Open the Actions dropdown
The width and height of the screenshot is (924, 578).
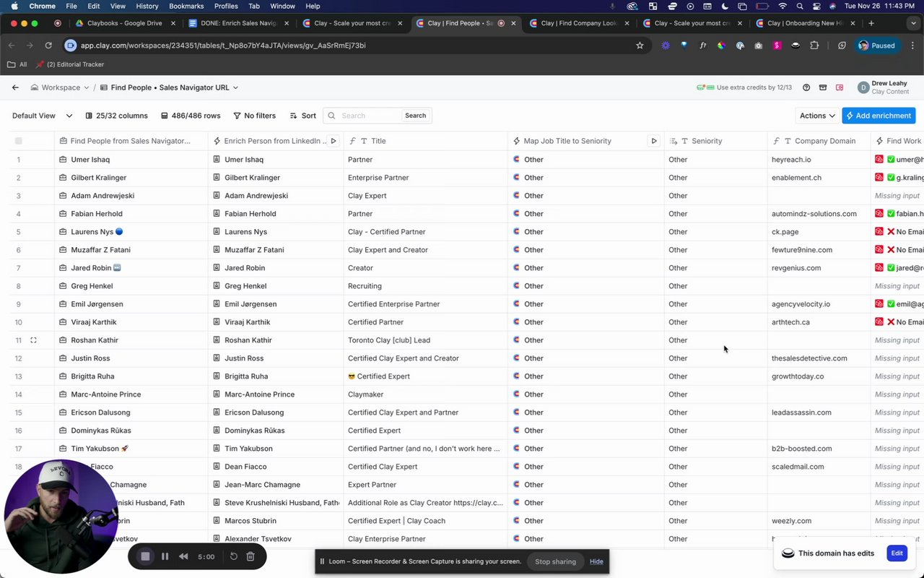pos(817,116)
